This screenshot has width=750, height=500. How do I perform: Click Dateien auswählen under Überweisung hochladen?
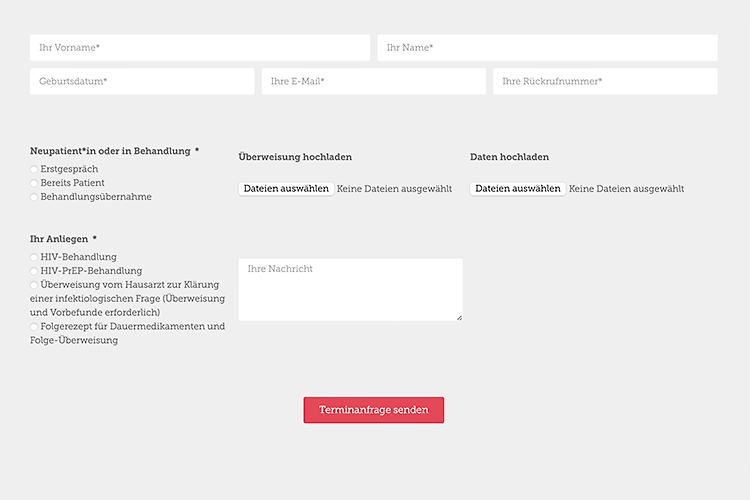[286, 189]
